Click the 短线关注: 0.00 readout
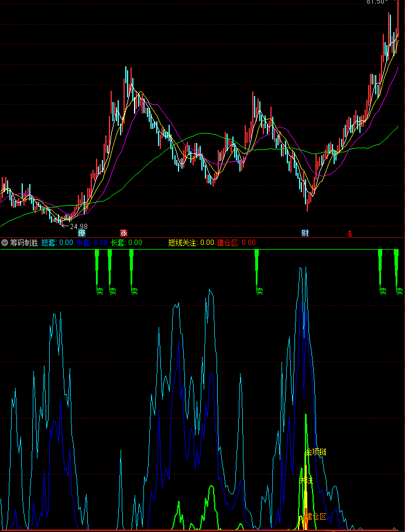The image size is (405, 532). coord(191,243)
